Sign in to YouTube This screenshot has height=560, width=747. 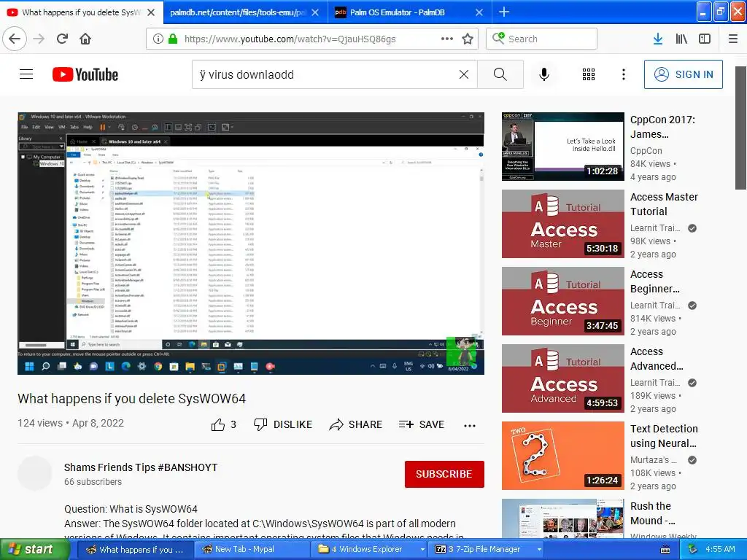click(683, 74)
